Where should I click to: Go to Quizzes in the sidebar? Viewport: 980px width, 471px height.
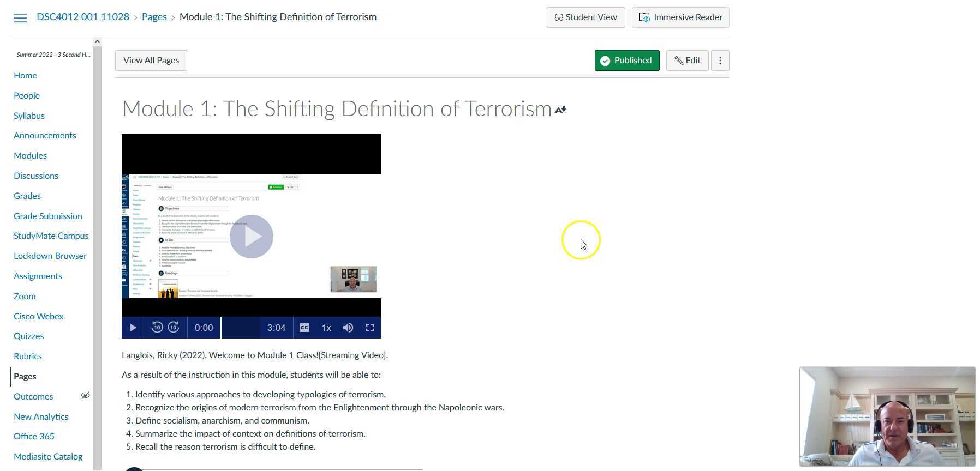(x=28, y=336)
